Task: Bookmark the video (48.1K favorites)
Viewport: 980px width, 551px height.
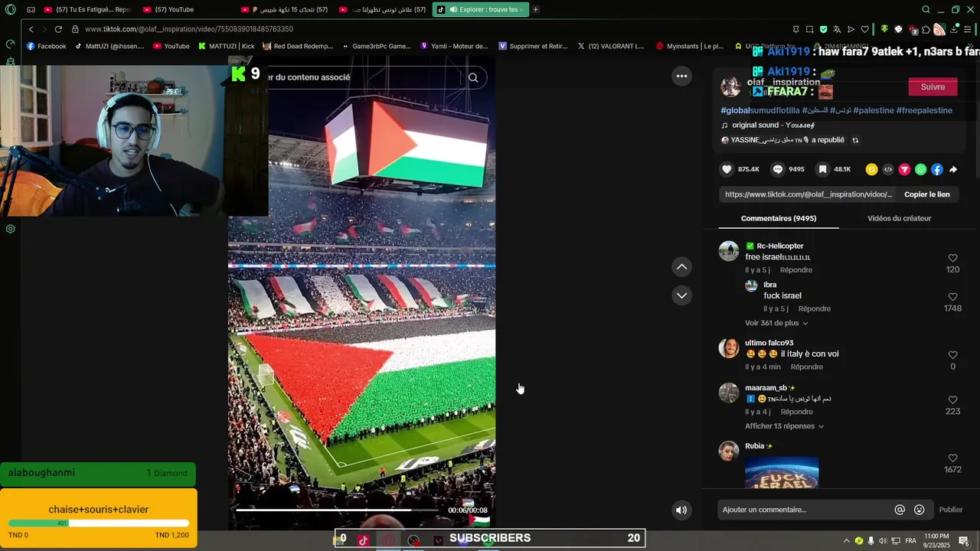Action: 822,169
